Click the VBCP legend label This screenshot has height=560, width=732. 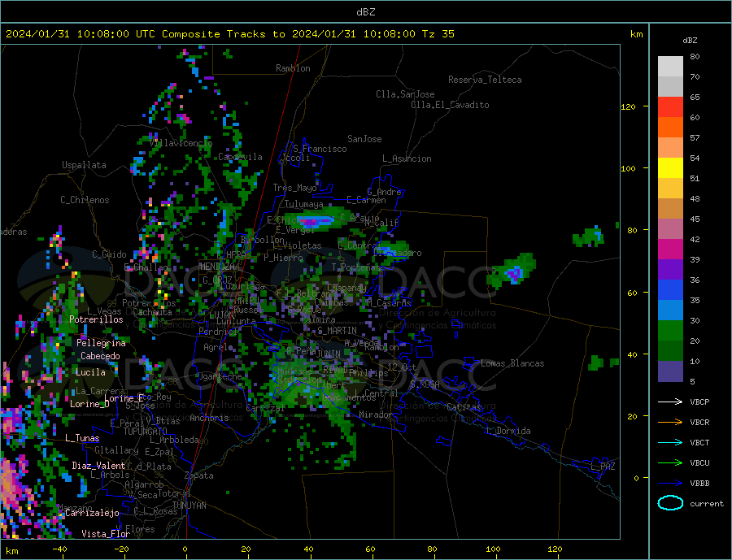point(699,402)
